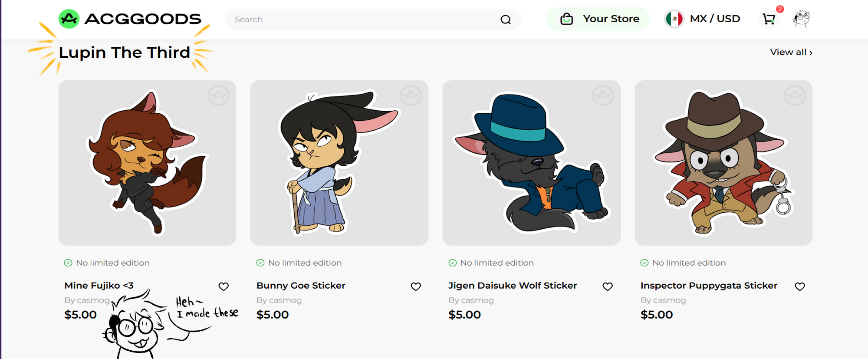Click watermark badge on Mine Fujiko image

point(218,96)
